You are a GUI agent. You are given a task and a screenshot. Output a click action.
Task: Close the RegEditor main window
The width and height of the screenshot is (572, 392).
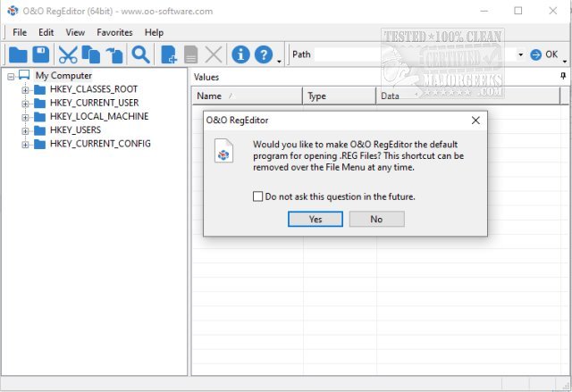tap(552, 11)
